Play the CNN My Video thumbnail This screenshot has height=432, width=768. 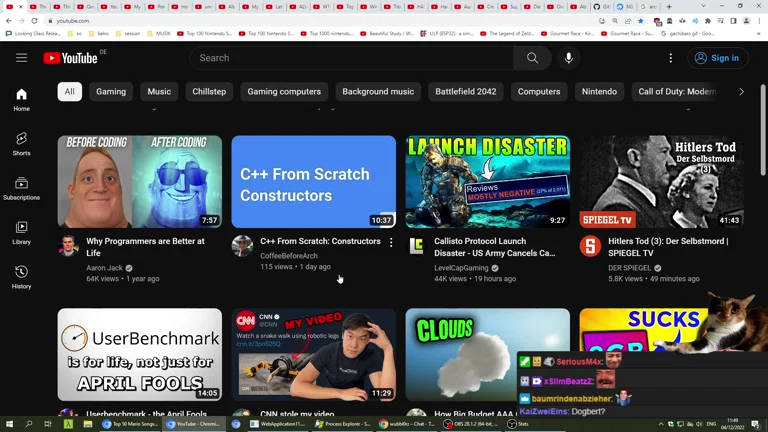pyautogui.click(x=313, y=355)
